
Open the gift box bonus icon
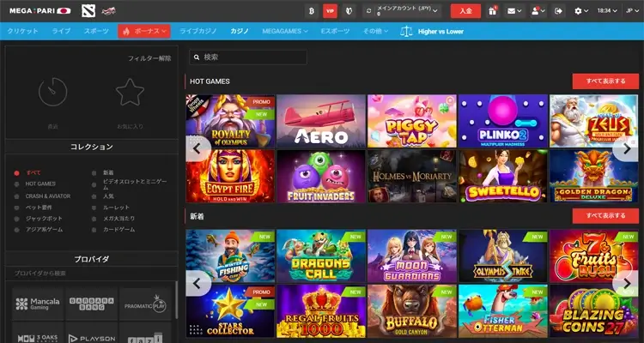493,11
